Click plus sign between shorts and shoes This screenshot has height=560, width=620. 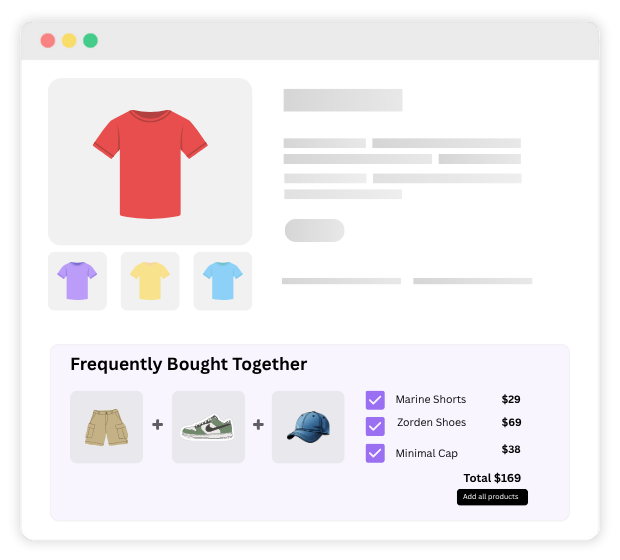(157, 425)
